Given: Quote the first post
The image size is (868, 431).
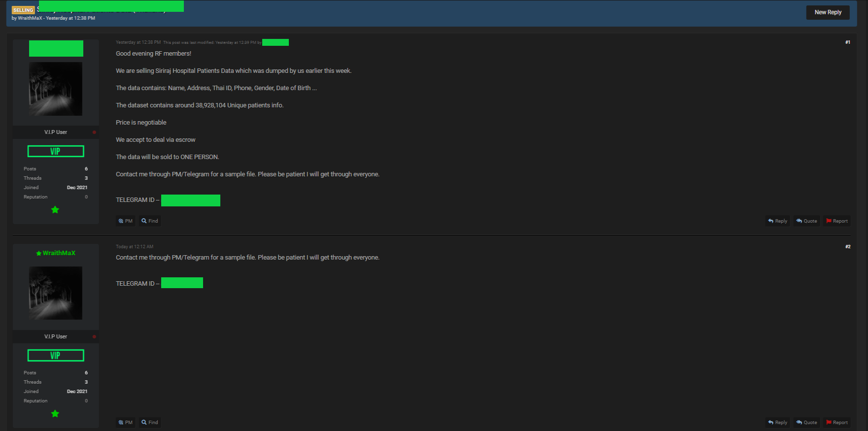Looking at the screenshot, I should point(806,221).
